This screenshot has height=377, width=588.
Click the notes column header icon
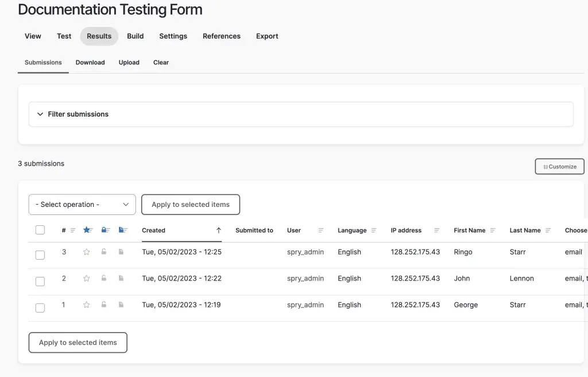coord(123,230)
